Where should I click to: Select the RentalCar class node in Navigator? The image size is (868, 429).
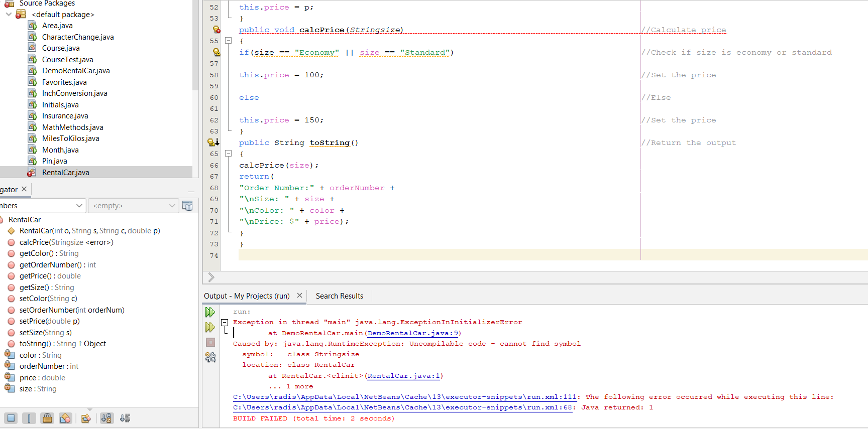[25, 220]
